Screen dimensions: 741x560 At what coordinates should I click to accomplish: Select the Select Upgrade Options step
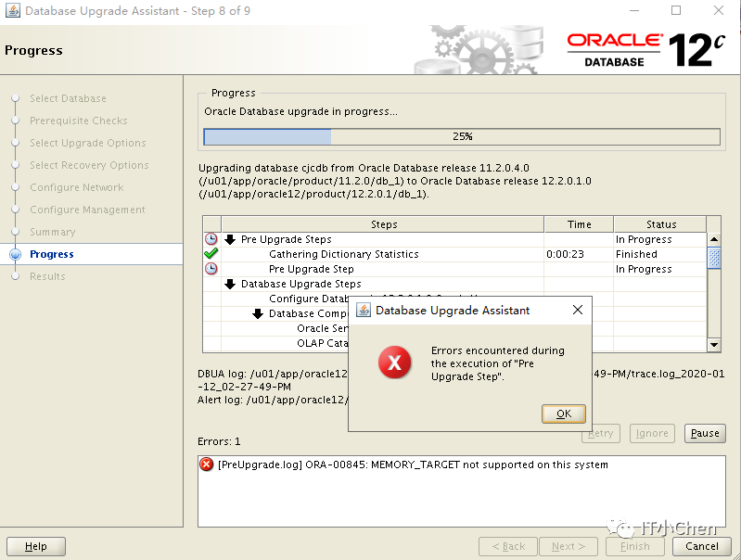[88, 143]
